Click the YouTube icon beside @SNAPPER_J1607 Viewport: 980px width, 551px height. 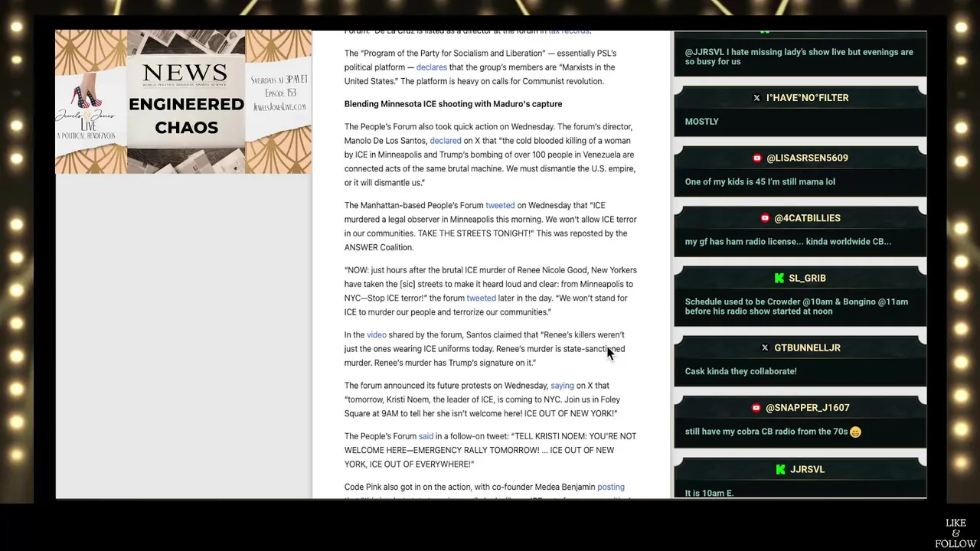click(x=756, y=408)
